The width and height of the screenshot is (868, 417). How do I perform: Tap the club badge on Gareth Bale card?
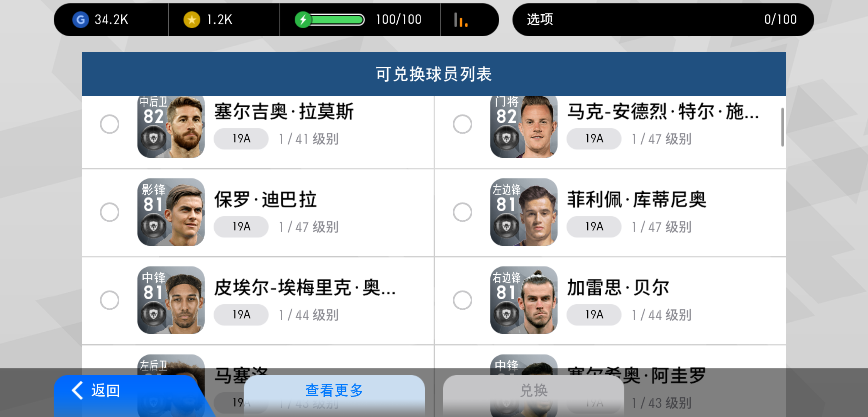coord(506,314)
